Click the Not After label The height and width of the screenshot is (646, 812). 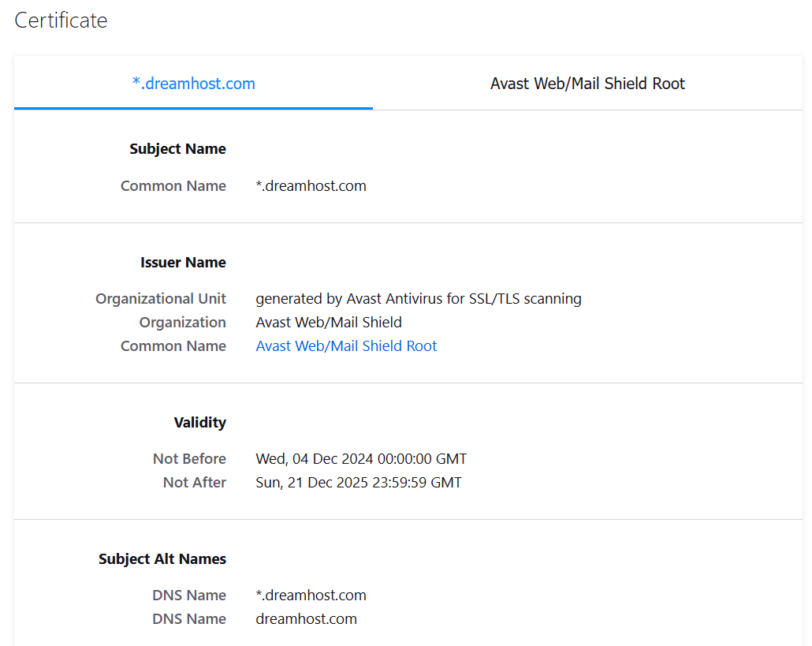[194, 483]
